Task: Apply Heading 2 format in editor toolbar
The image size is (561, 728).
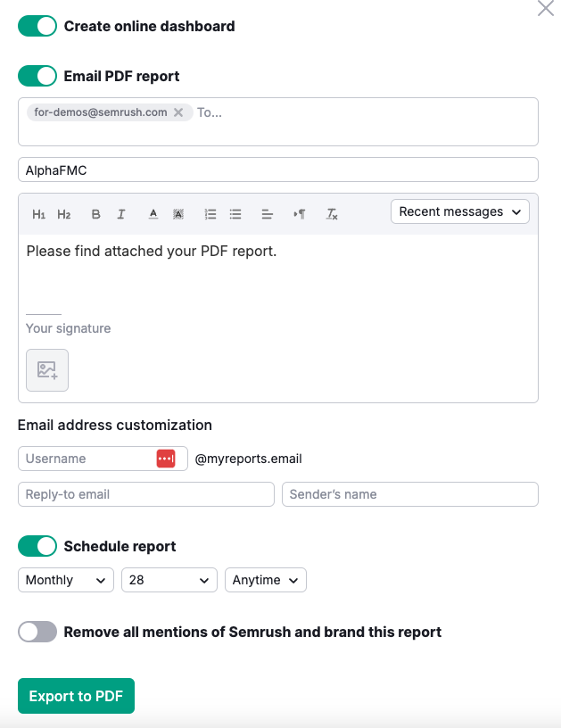Action: [64, 214]
